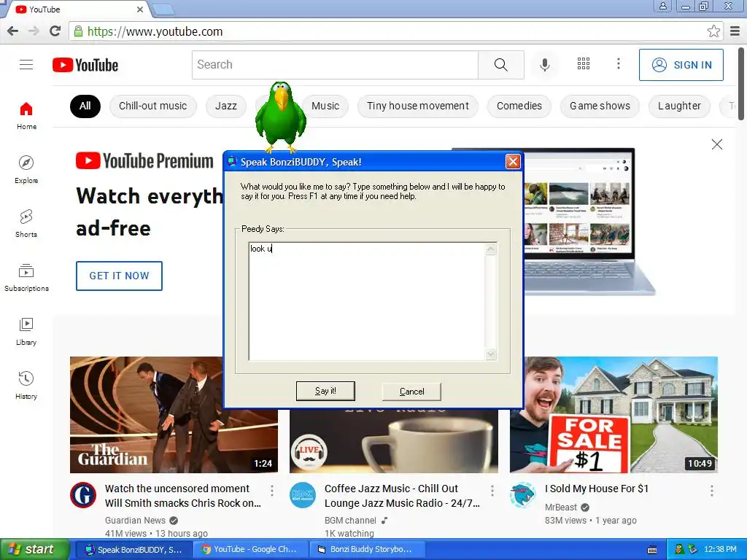This screenshot has height=560, width=747.
Task: Open the BGM channel avatar
Action: [x=303, y=495]
